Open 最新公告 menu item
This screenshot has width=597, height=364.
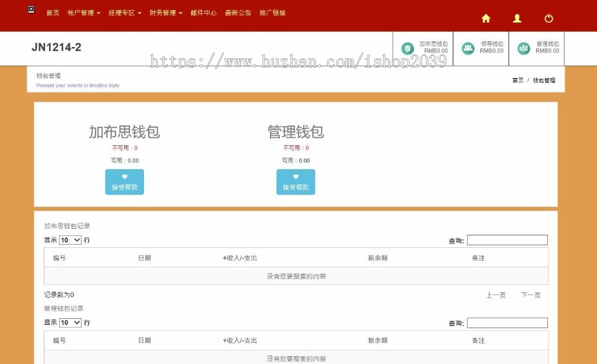click(x=238, y=13)
